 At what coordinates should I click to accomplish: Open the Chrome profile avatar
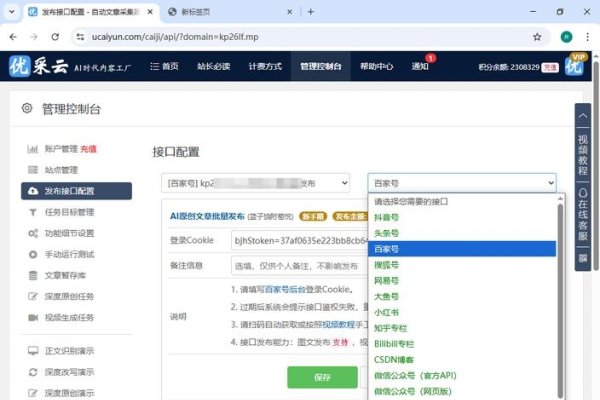point(566,37)
